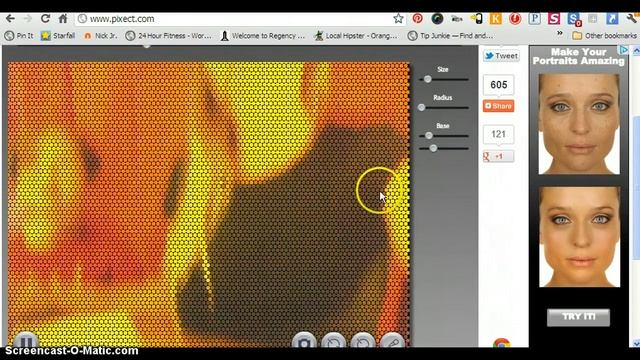Screen dimensions: 640x360
Task: Click the Base slider handle
Action: click(429, 136)
